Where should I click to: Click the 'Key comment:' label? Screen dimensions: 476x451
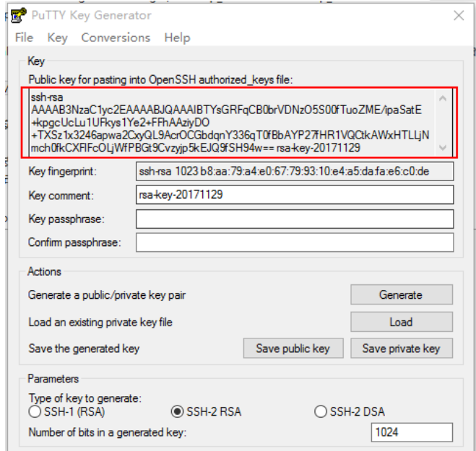(61, 196)
